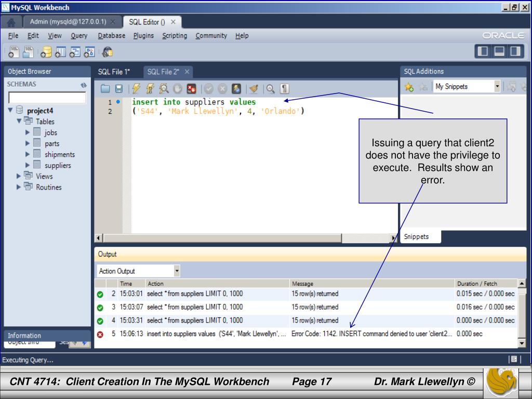Open the Help menu

(242, 36)
